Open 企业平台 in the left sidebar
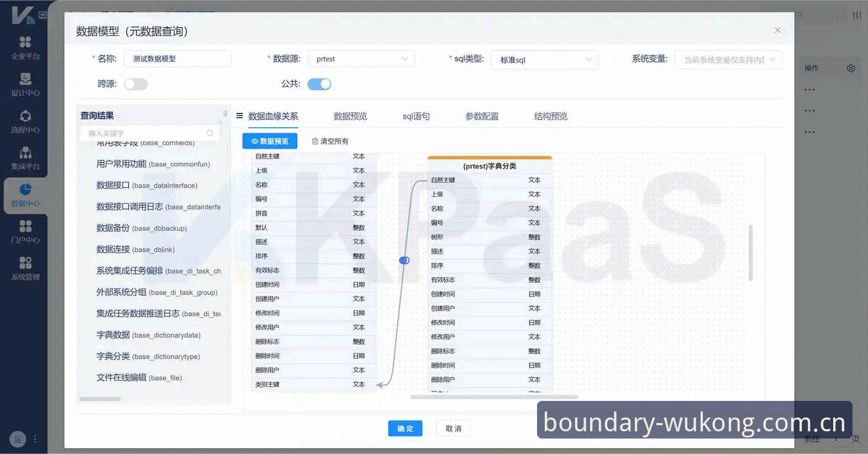868x454 pixels. pos(25,48)
